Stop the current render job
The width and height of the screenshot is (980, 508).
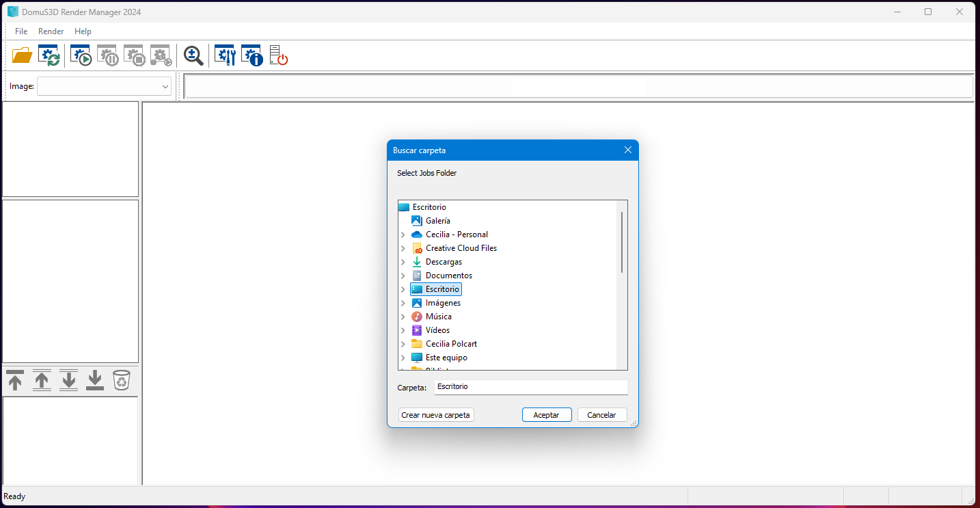[x=135, y=55]
